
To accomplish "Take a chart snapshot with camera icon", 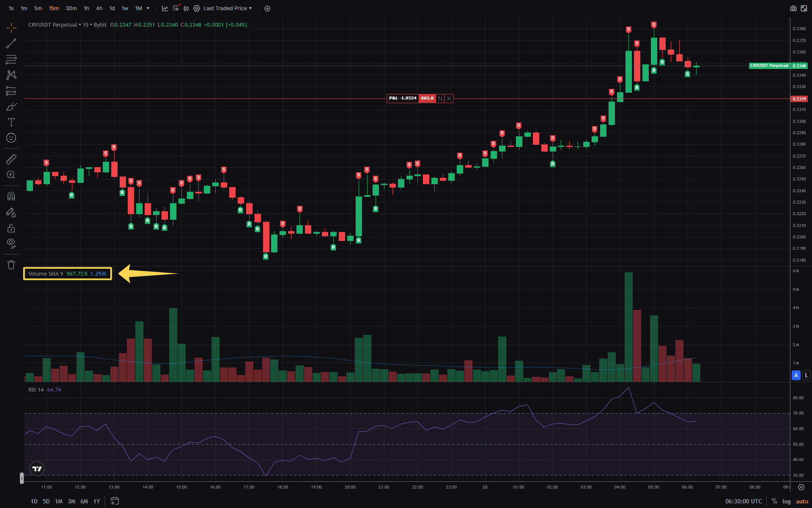I will (x=793, y=8).
